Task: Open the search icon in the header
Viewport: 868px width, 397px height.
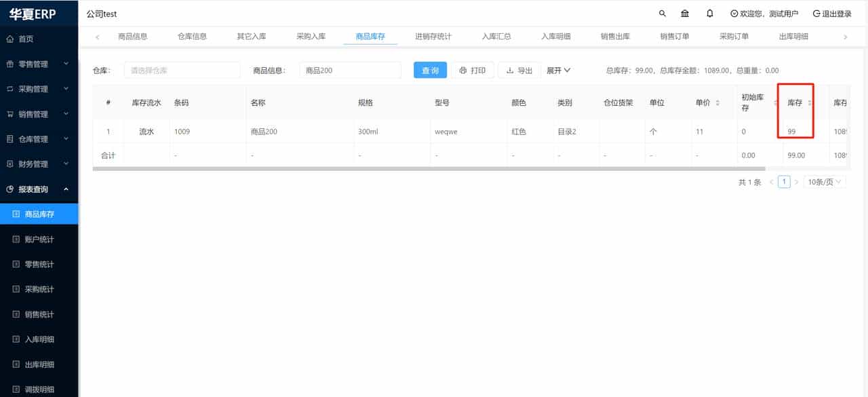Action: click(662, 13)
